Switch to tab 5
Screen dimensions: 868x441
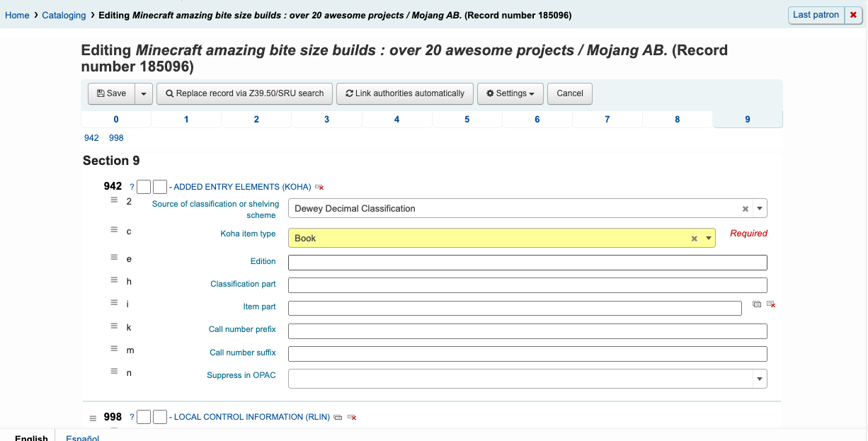coord(467,120)
